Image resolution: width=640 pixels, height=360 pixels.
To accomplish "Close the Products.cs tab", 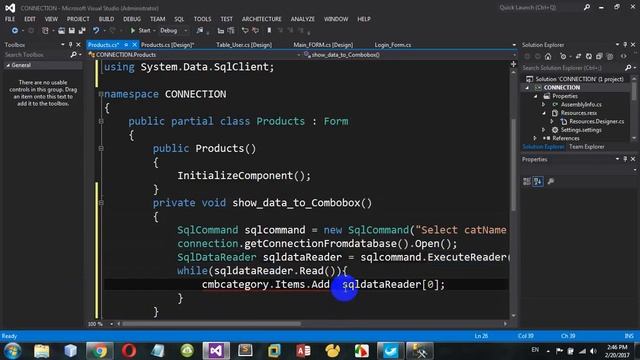I will [134, 45].
